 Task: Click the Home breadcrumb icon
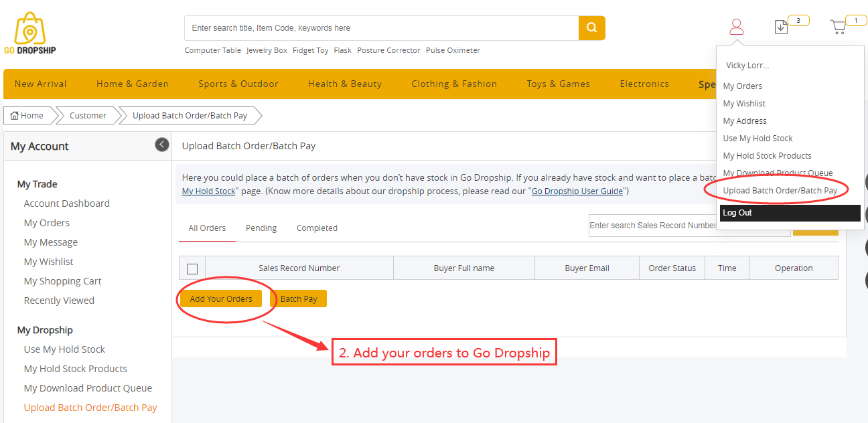(x=15, y=116)
